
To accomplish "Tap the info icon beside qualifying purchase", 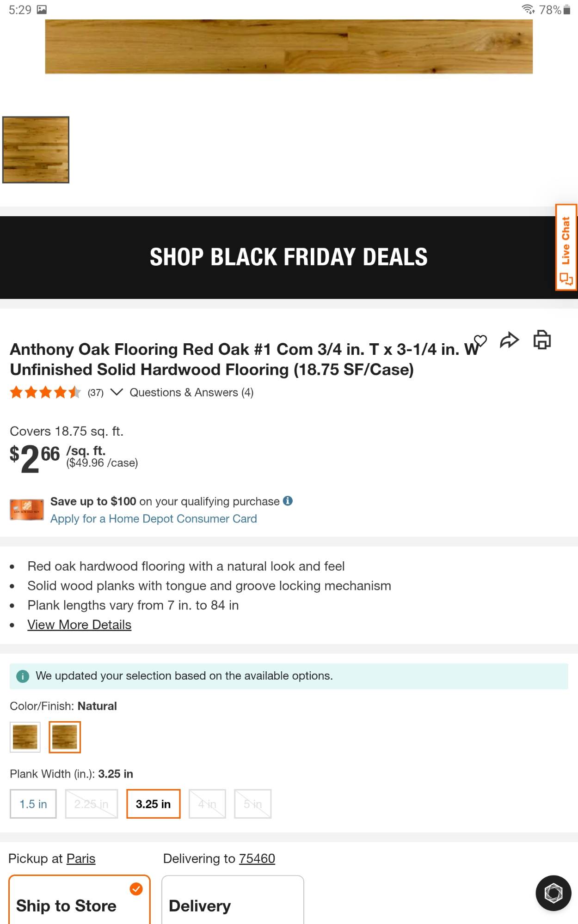I will [x=288, y=501].
